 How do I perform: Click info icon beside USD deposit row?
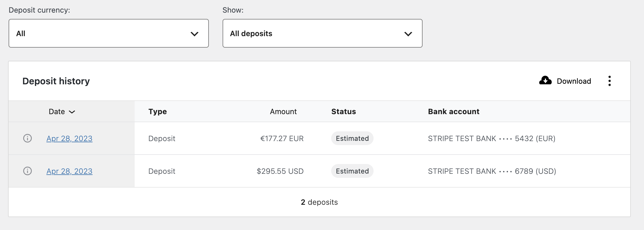(x=28, y=171)
